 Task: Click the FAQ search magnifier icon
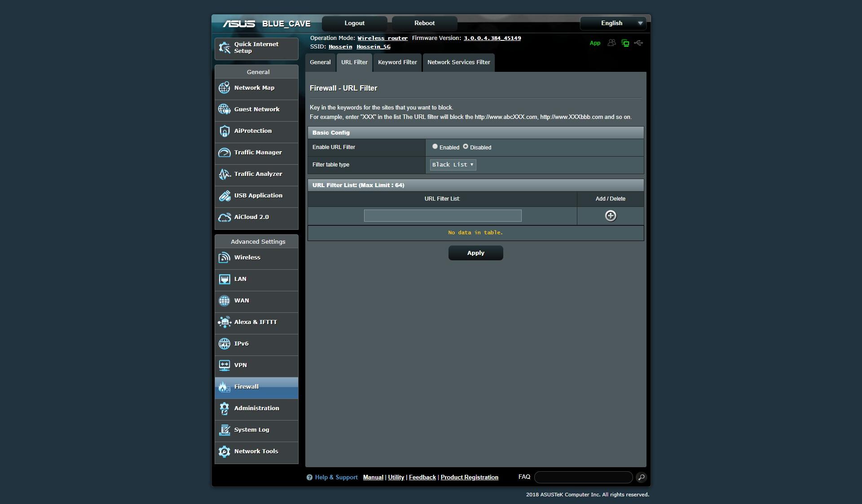(x=641, y=477)
